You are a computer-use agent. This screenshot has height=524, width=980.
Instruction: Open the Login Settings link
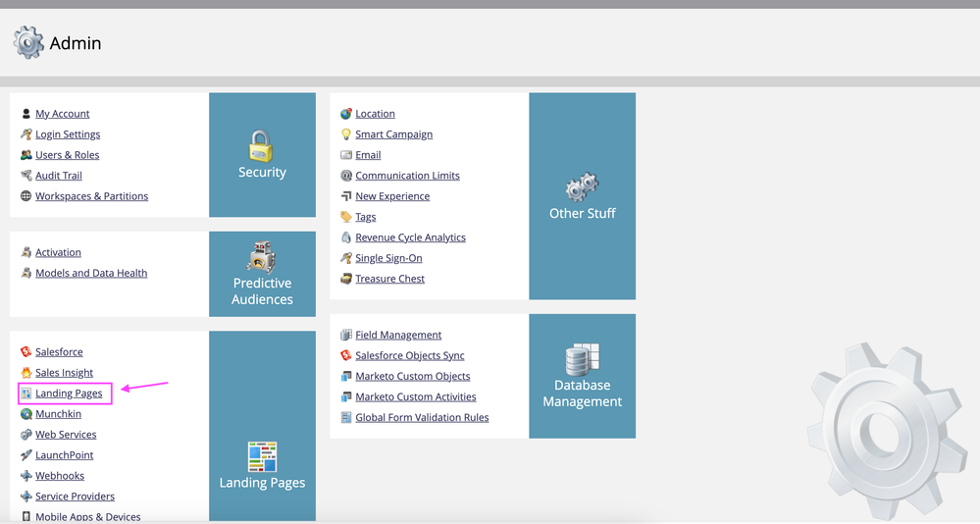coord(68,134)
